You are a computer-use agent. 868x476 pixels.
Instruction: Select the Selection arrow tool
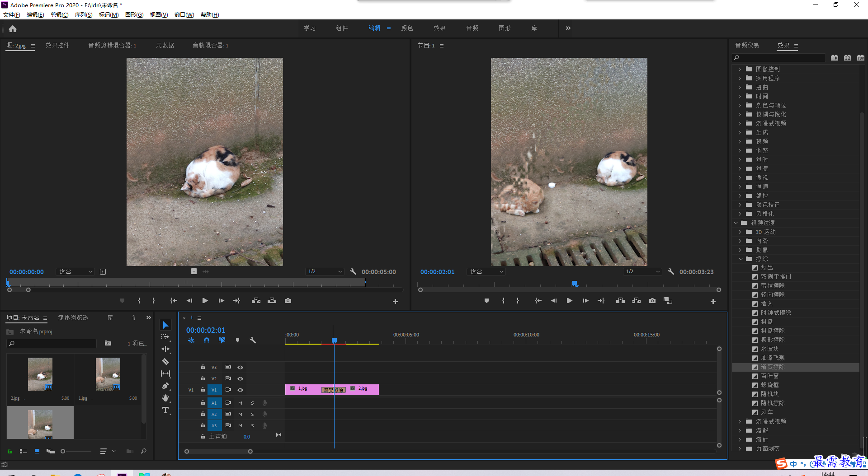[x=165, y=325]
